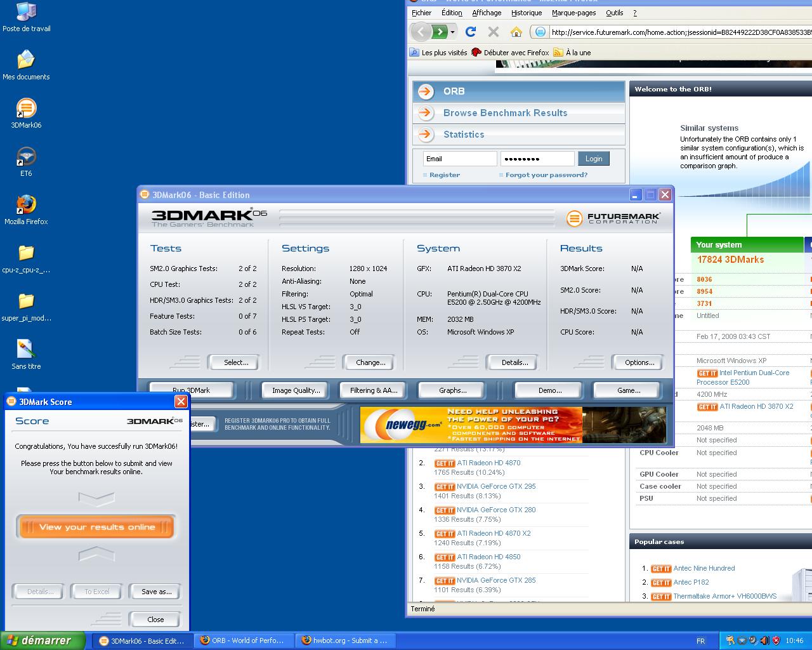Click the À la une bookmark feed
The height and width of the screenshot is (650, 812).
(x=572, y=53)
